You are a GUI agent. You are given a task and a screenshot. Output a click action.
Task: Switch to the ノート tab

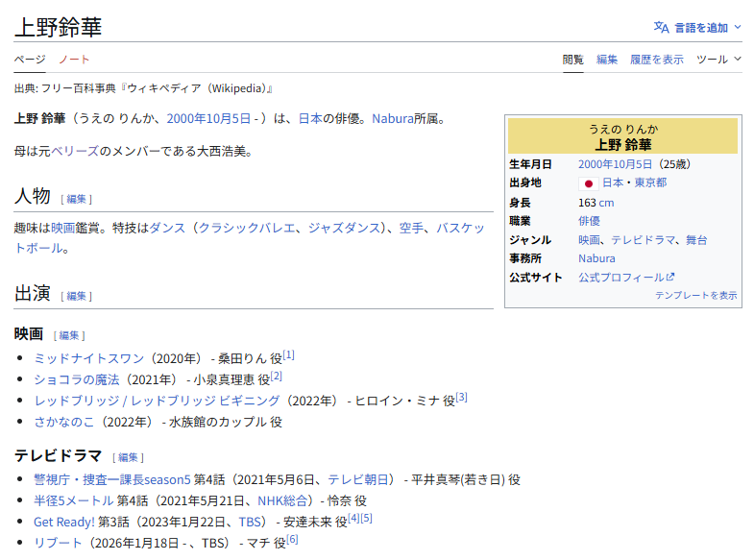pos(74,60)
